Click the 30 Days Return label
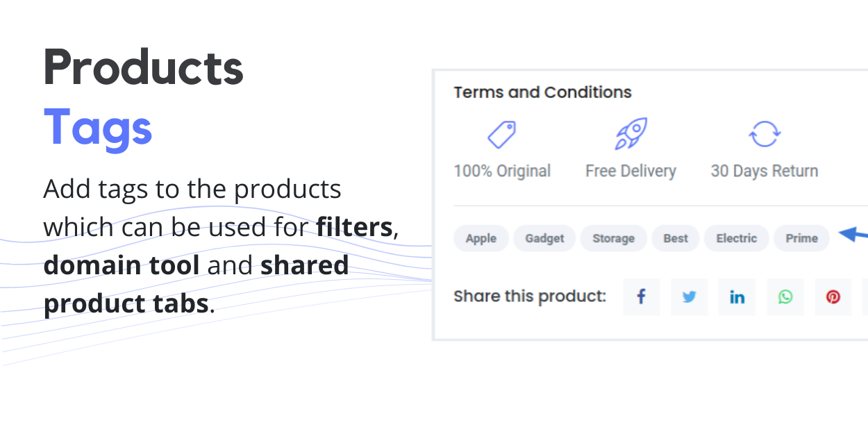Screen dimensions: 868x434 point(764,171)
